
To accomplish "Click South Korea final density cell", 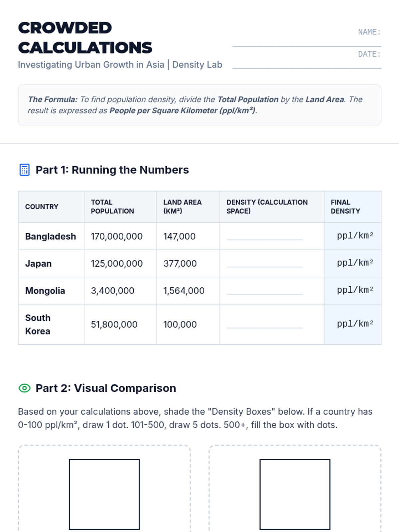I will point(352,324).
